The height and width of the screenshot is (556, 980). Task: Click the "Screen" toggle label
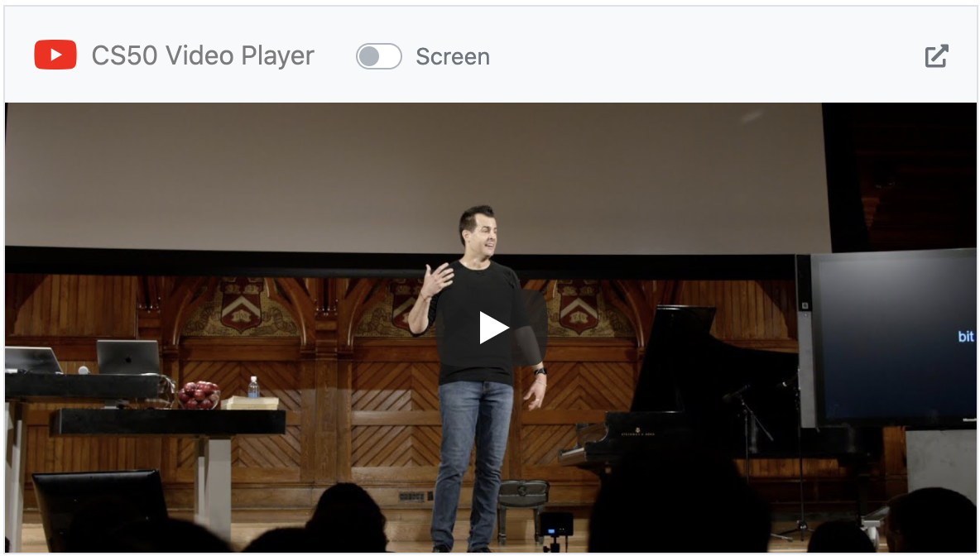coord(453,57)
